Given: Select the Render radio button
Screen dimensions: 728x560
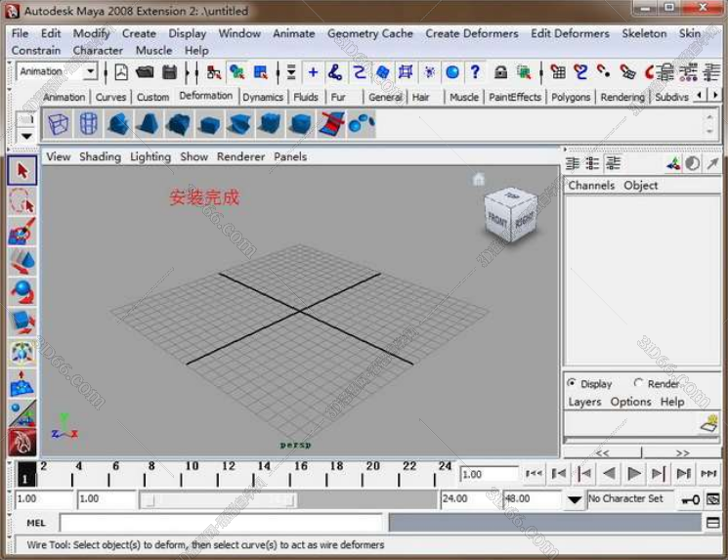Looking at the screenshot, I should point(638,384).
